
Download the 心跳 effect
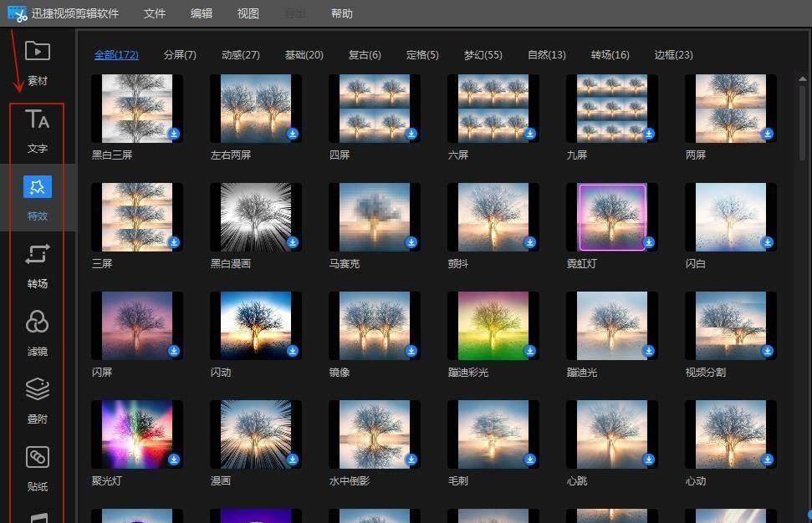[649, 460]
